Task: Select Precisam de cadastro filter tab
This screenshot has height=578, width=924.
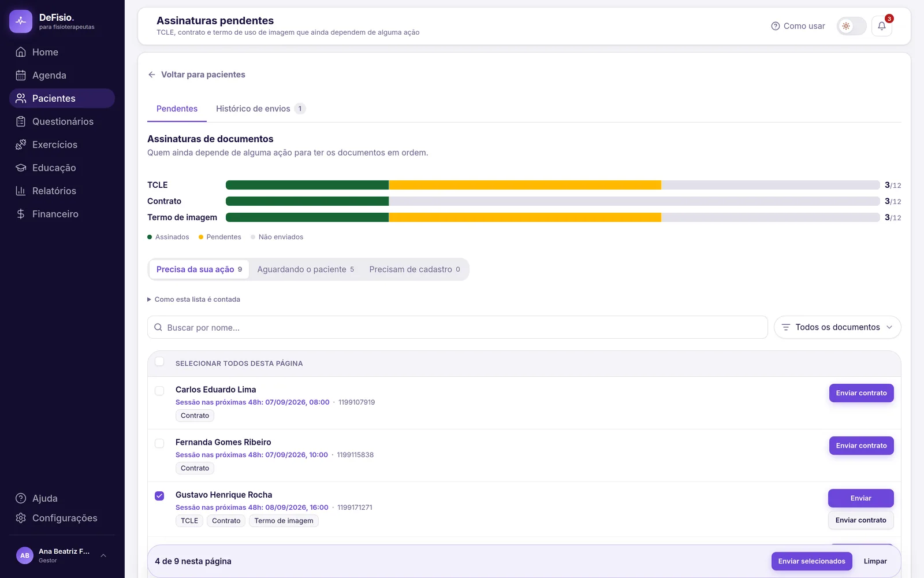Action: [415, 269]
